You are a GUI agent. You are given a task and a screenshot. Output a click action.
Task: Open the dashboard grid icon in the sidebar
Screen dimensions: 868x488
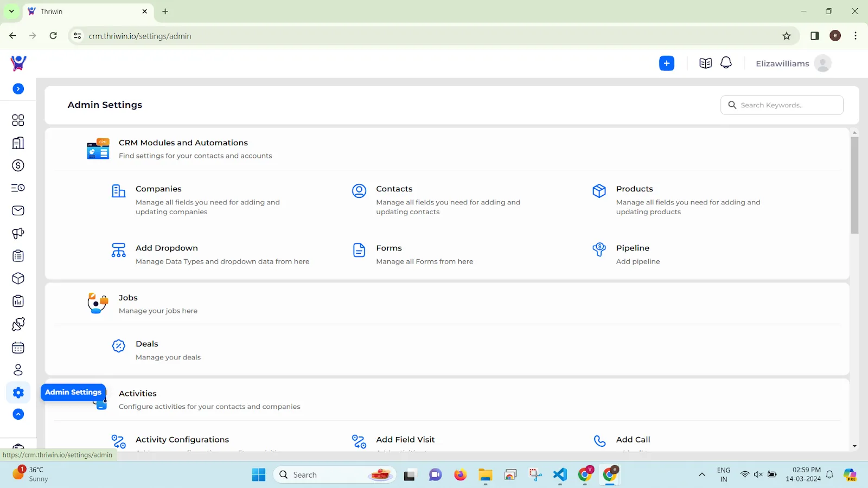coord(18,120)
